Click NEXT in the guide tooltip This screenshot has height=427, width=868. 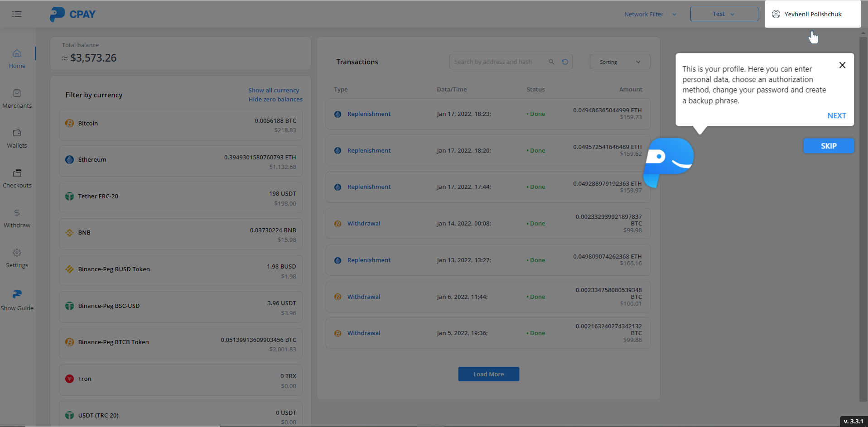836,116
